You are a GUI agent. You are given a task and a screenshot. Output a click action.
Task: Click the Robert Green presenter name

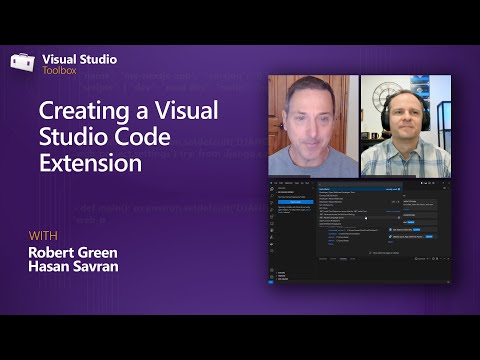point(73,253)
